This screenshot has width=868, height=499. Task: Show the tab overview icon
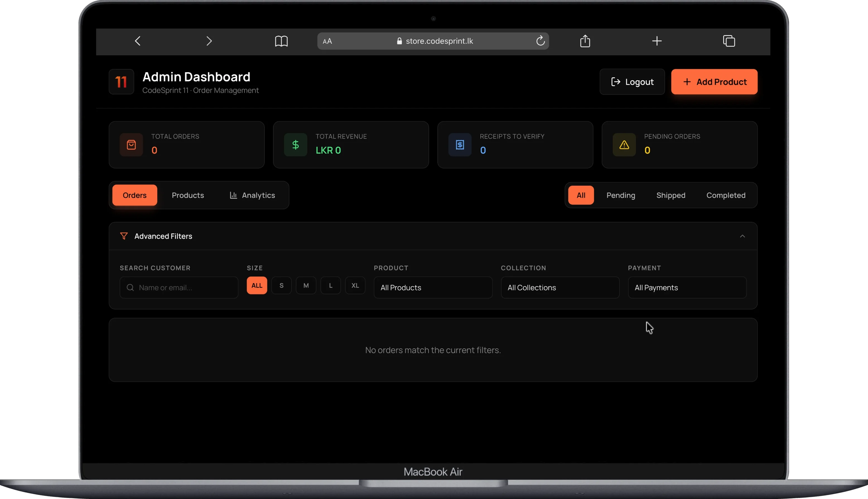(729, 41)
